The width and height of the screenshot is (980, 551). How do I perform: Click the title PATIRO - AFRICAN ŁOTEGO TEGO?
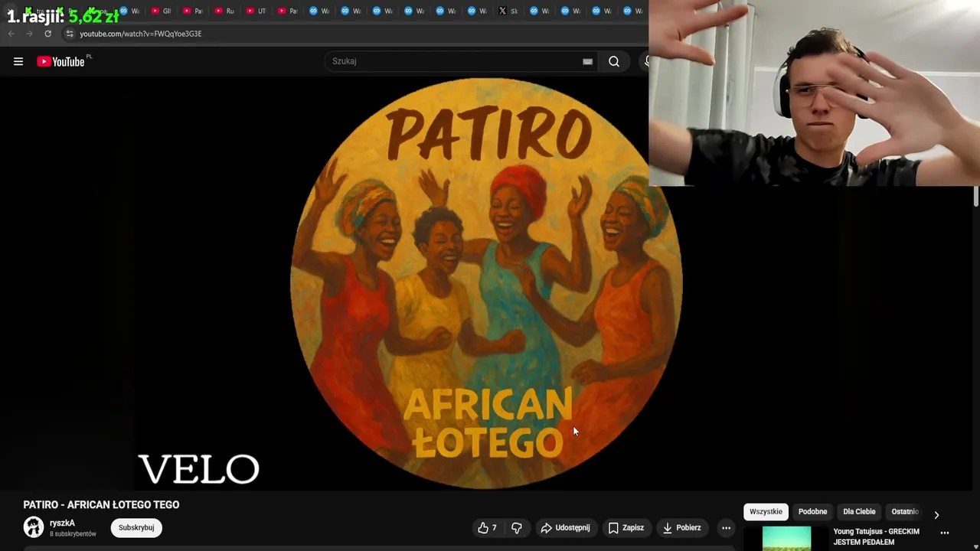click(x=101, y=504)
